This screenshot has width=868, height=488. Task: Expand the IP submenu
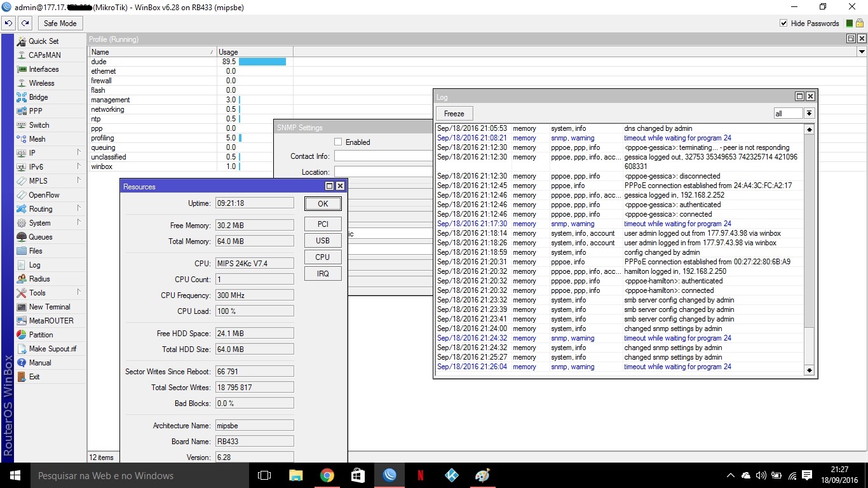(32, 153)
